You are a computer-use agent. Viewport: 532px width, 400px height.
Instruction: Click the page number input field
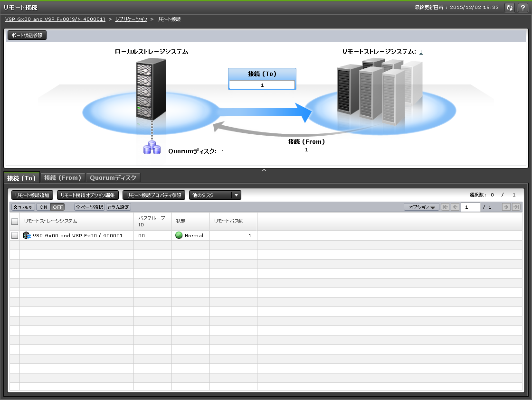pyautogui.click(x=470, y=207)
